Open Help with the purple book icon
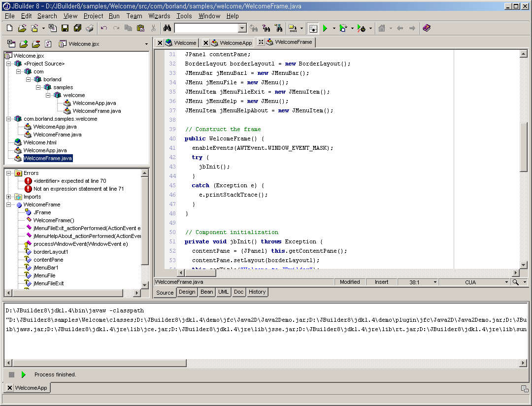 coord(427,29)
